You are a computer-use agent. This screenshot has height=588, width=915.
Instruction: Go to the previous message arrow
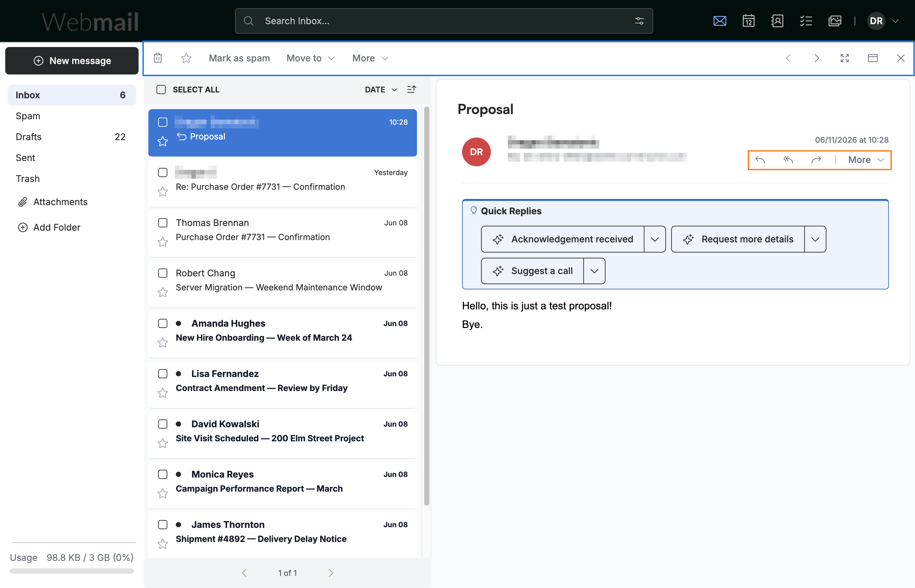[x=788, y=58]
